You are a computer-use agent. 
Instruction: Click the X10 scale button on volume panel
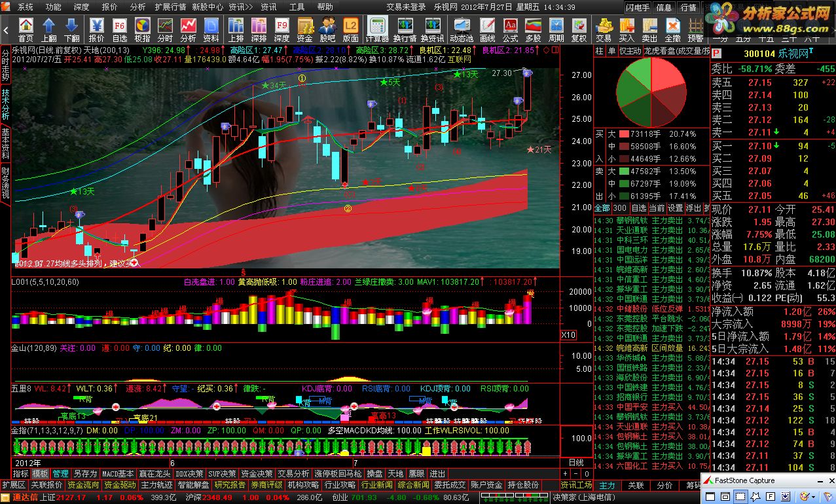coord(569,334)
